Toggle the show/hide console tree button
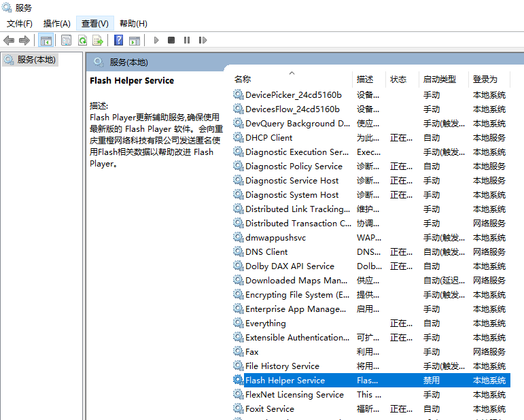Screen dimensions: 524x420 (46, 41)
